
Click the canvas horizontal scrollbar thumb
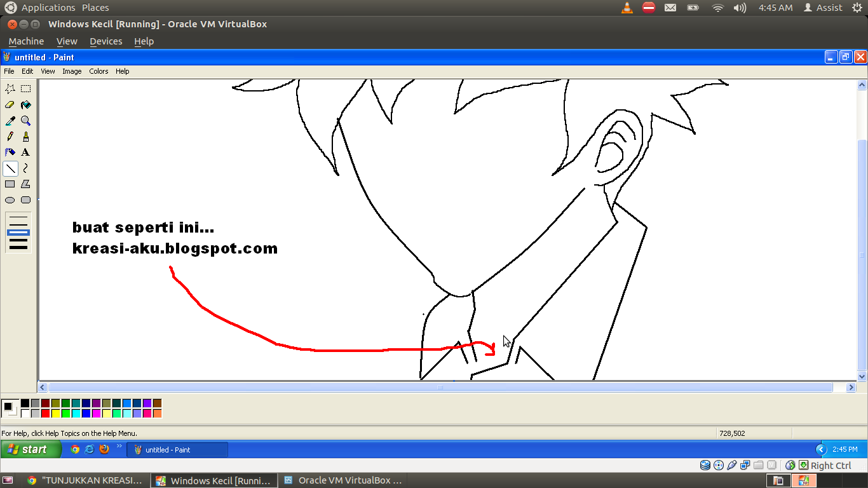pyautogui.click(x=440, y=388)
